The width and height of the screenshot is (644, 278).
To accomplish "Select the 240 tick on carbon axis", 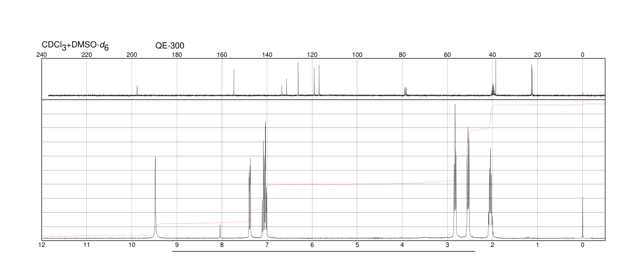I will [x=42, y=55].
